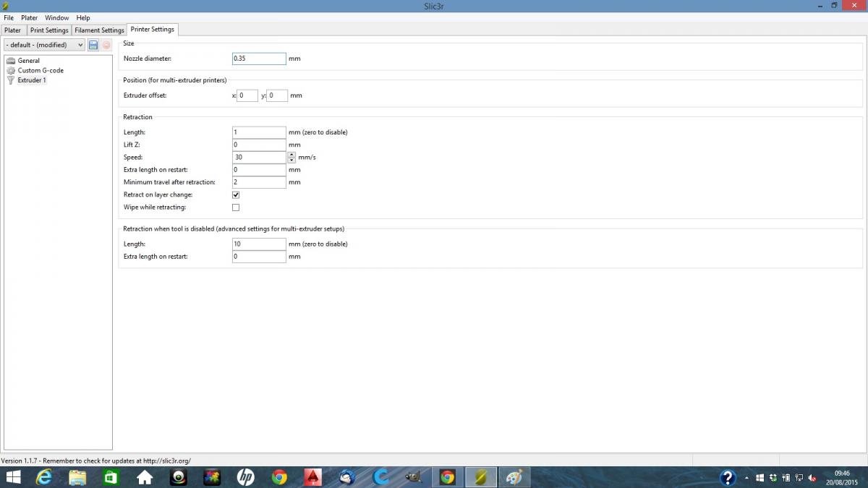This screenshot has width=868, height=488.
Task: Select Extruder 1 in the sidebar
Action: coord(32,80)
